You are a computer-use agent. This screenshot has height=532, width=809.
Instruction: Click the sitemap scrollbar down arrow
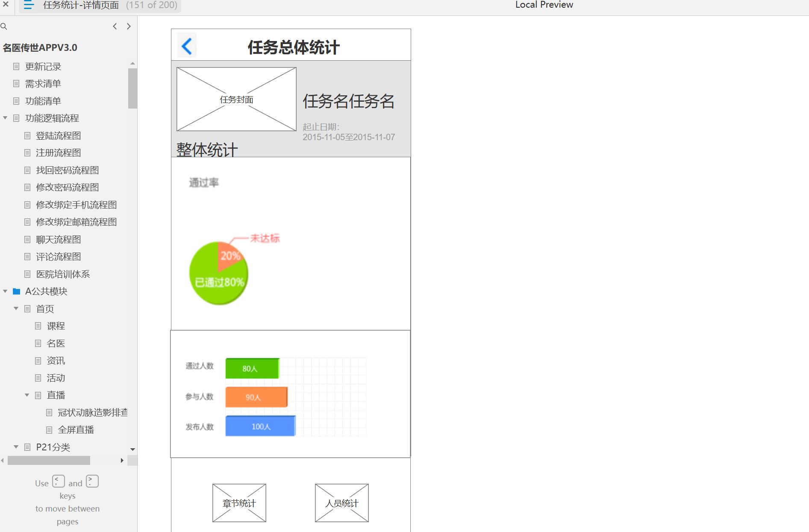tap(132, 449)
